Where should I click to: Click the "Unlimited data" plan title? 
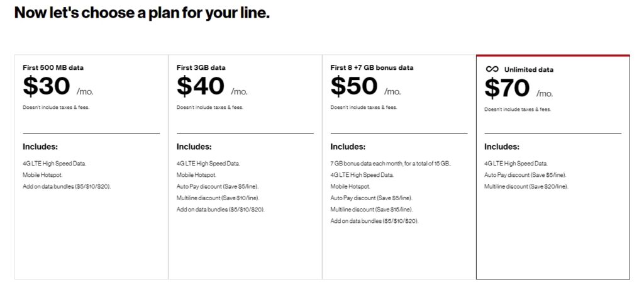[x=528, y=70]
